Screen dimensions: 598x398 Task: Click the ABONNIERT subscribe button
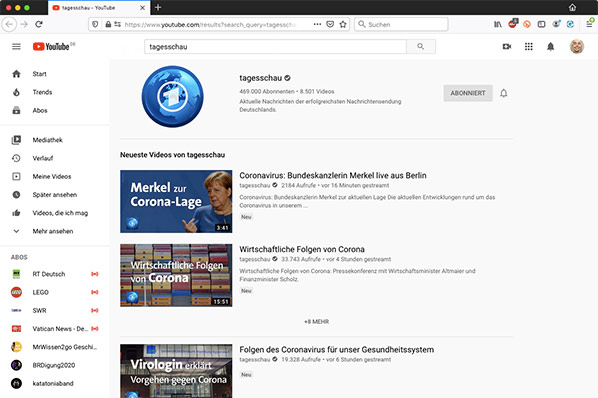click(x=468, y=93)
